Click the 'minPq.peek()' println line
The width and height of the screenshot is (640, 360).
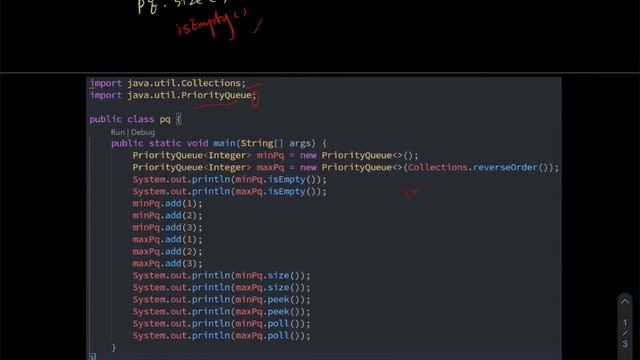click(x=221, y=300)
